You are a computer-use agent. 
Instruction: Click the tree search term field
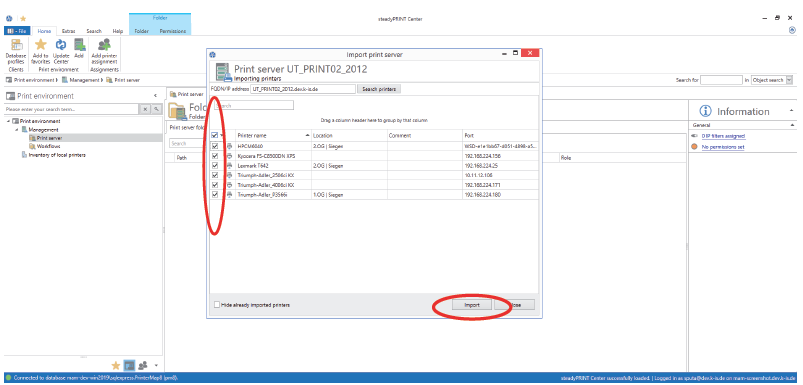point(72,109)
